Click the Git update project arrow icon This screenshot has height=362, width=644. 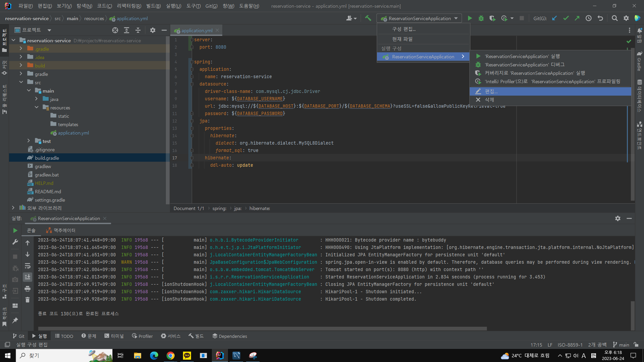[554, 18]
